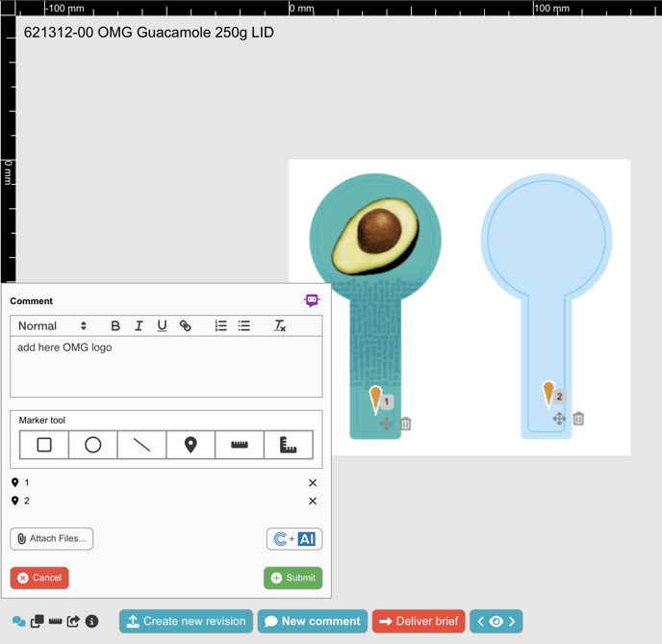Open the Normal text style dropdown
The image size is (662, 644).
[53, 326]
